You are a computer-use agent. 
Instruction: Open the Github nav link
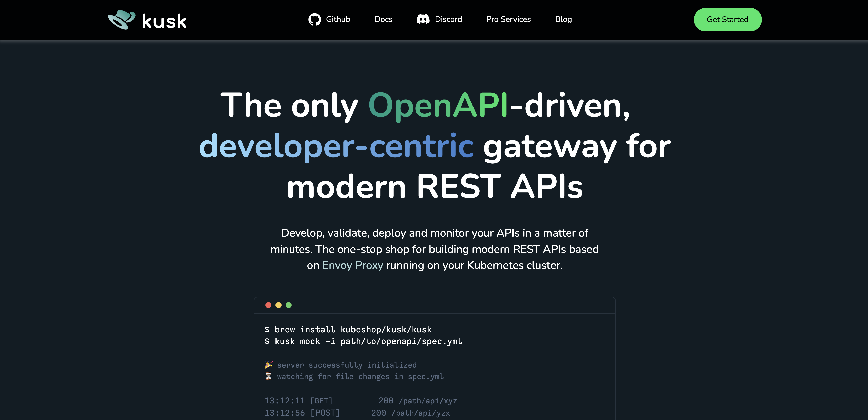tap(338, 19)
